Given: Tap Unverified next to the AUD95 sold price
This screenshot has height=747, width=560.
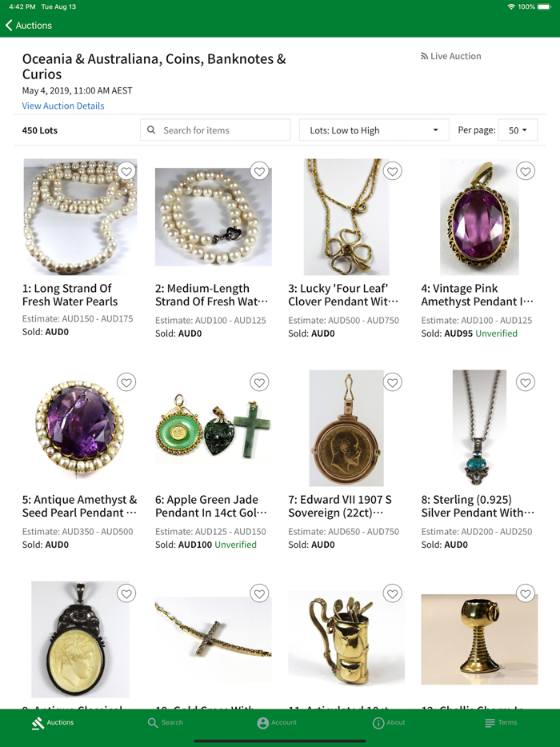Looking at the screenshot, I should (497, 334).
